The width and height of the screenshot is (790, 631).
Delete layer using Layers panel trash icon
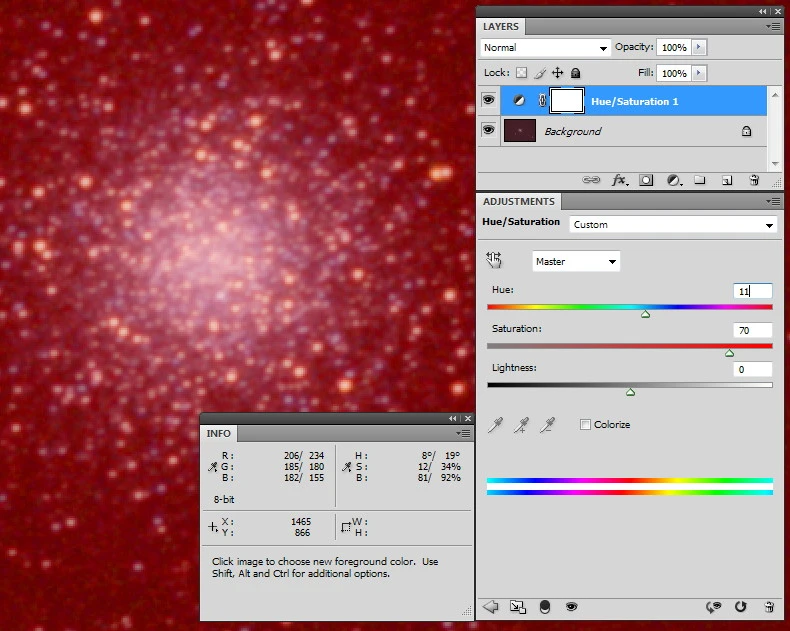754,180
